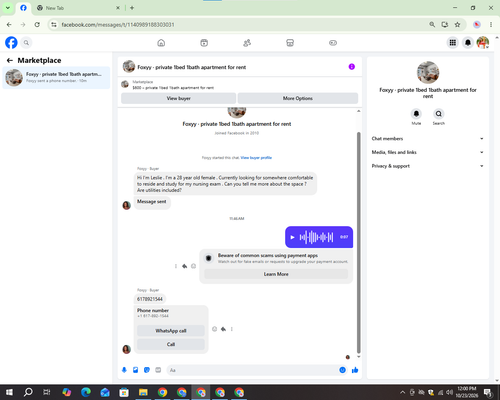Open the Chrome three-dot menu
Image resolution: width=500 pixels, height=400 pixels.
point(491,25)
